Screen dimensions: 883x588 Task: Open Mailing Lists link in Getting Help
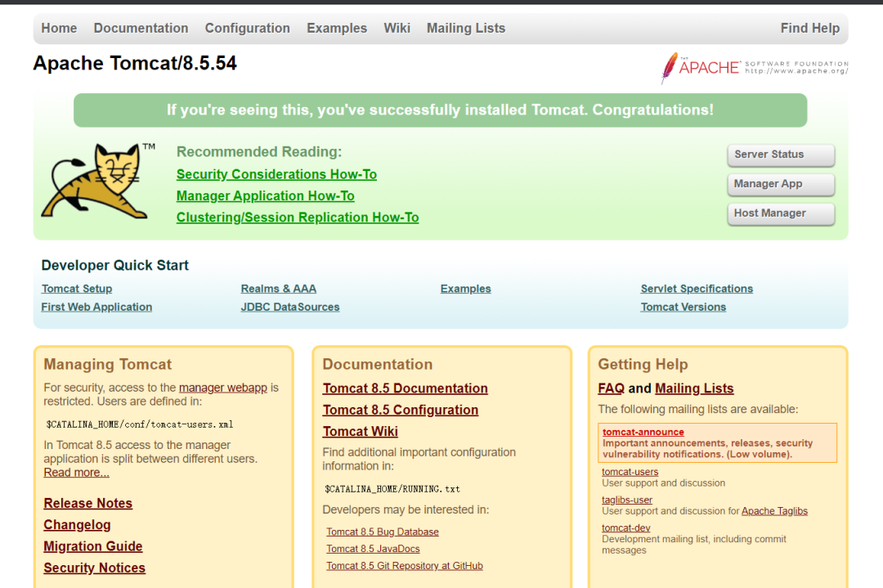click(694, 388)
